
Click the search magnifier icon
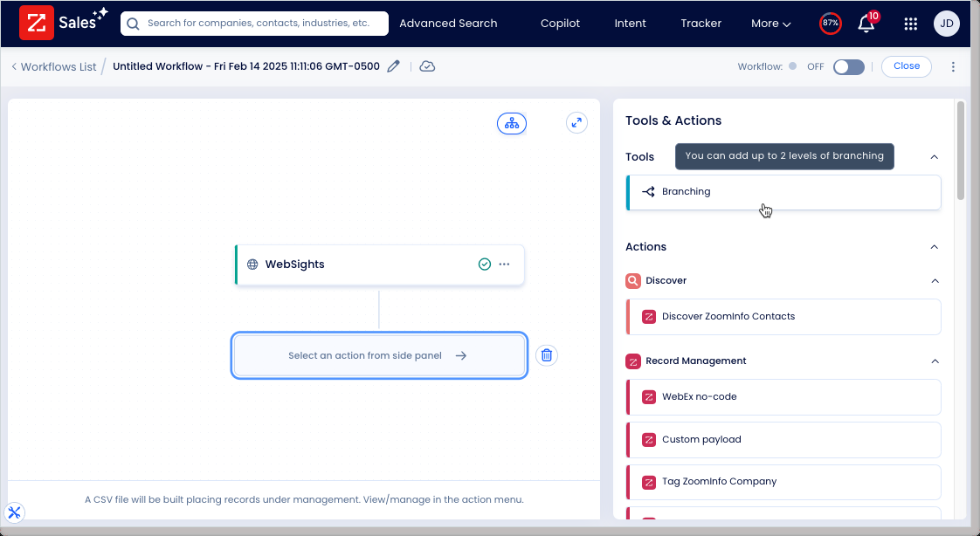[x=133, y=24]
